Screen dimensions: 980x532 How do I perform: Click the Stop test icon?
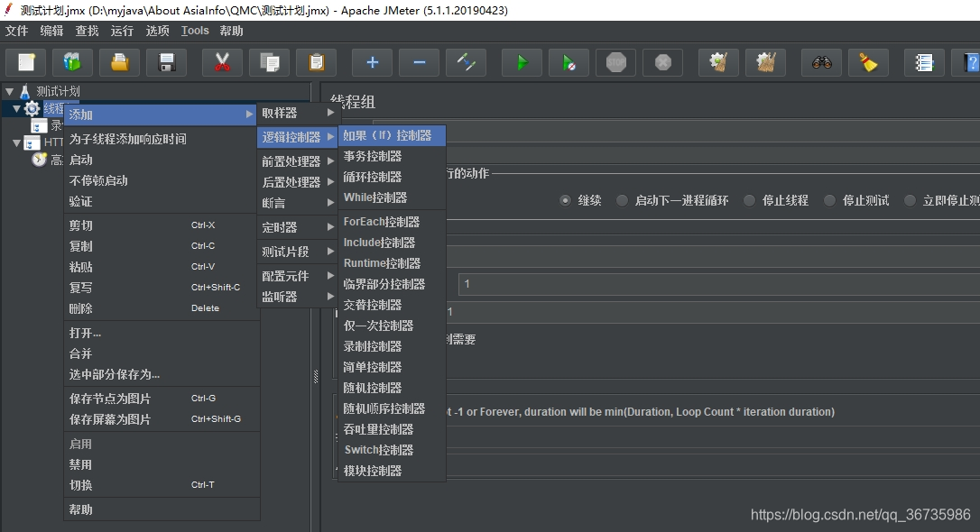(x=615, y=62)
